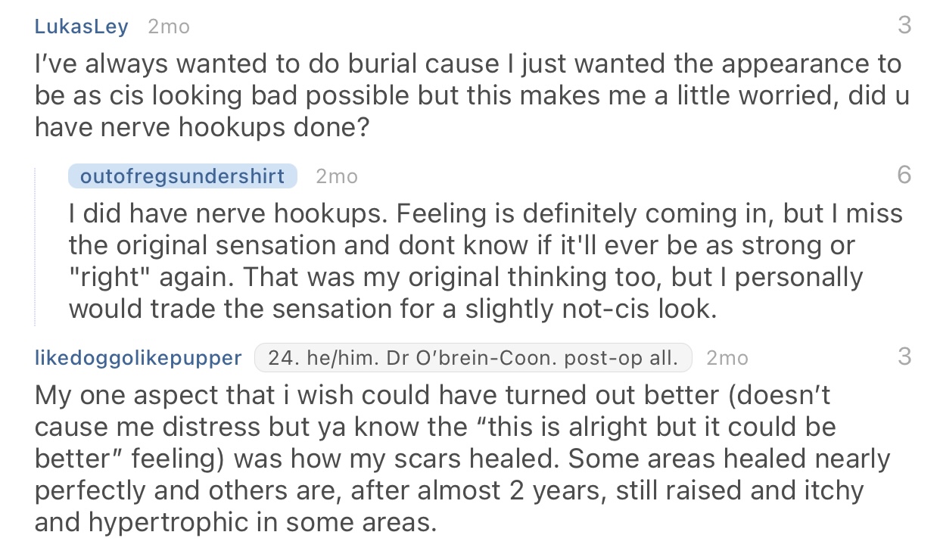
Task: Click the 2mo timestamp beside LukasLey
Action: coord(169,26)
